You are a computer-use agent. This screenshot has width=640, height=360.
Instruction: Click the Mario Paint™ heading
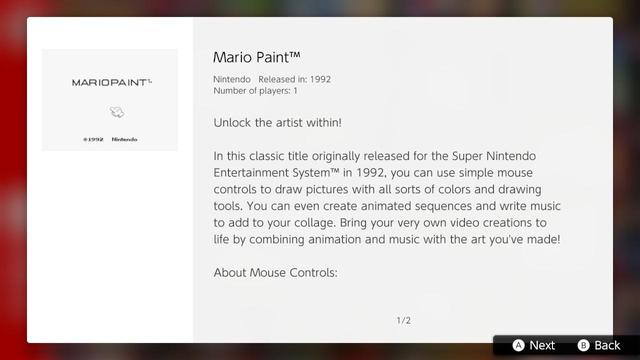(257, 57)
